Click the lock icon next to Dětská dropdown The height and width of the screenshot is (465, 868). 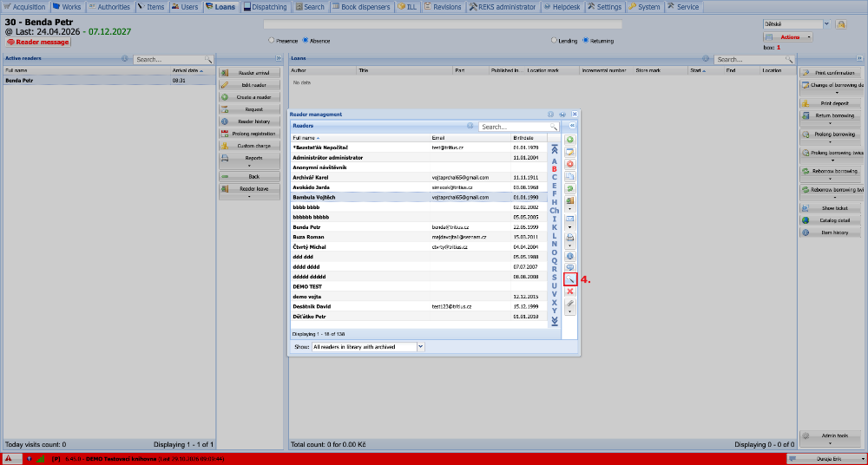[x=841, y=23]
